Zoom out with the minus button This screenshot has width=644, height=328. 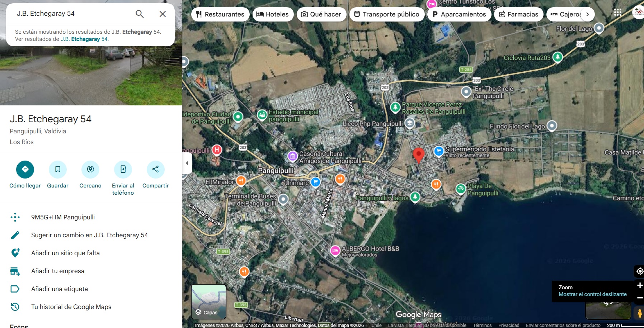point(640,298)
